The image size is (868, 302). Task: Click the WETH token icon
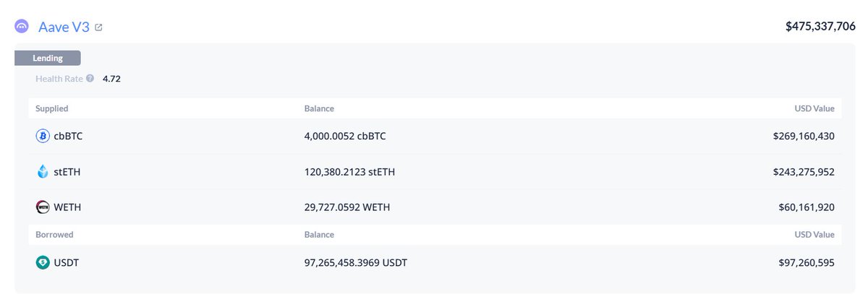coord(42,207)
